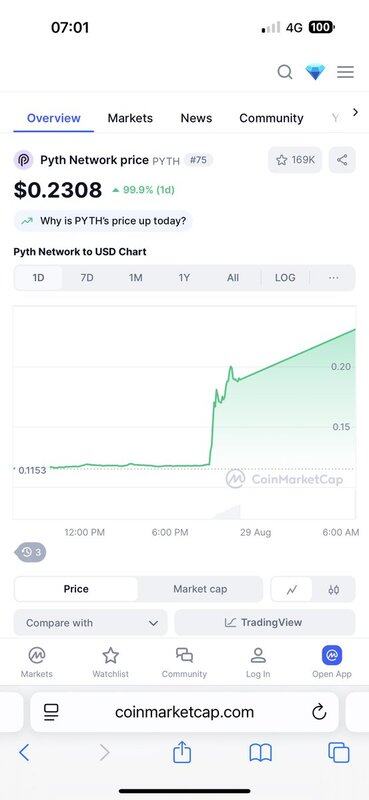Tap Why is PYTH's price up today

point(103,221)
